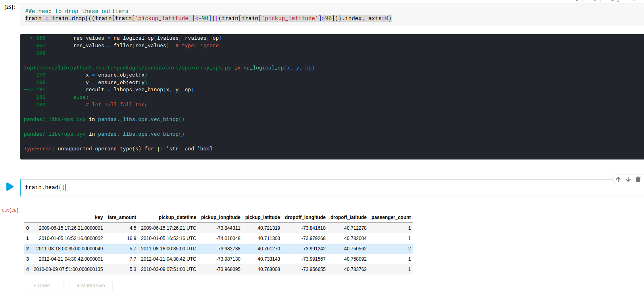Image resolution: width=644 pixels, height=292 pixels.
Task: Select the 'dropoff_longitude' column header
Action: pyautogui.click(x=305, y=217)
